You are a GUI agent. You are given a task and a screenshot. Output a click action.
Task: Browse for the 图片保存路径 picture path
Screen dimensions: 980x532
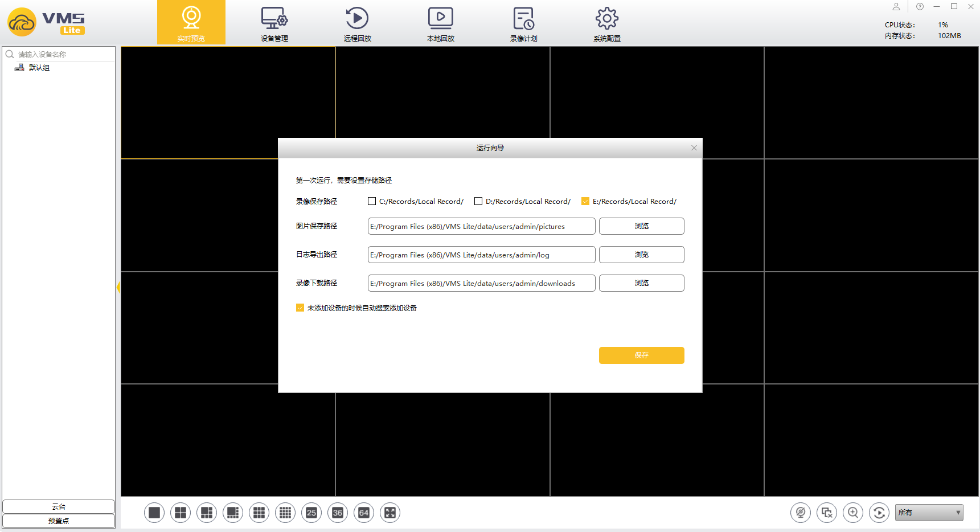tap(642, 226)
